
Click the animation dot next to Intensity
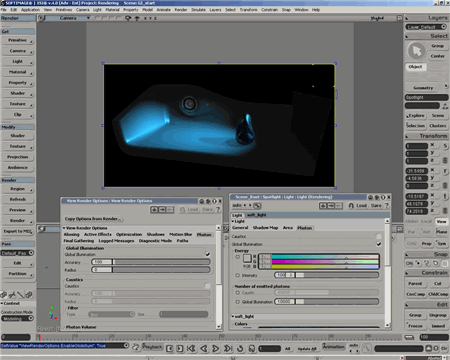click(237, 275)
